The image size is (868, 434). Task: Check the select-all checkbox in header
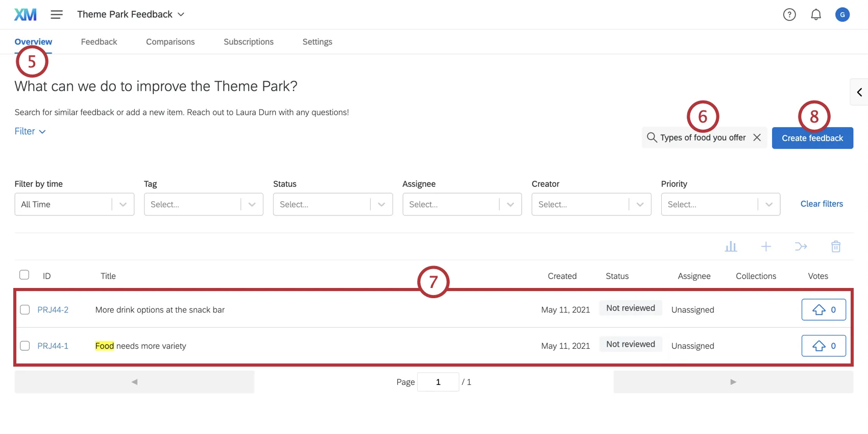click(24, 275)
